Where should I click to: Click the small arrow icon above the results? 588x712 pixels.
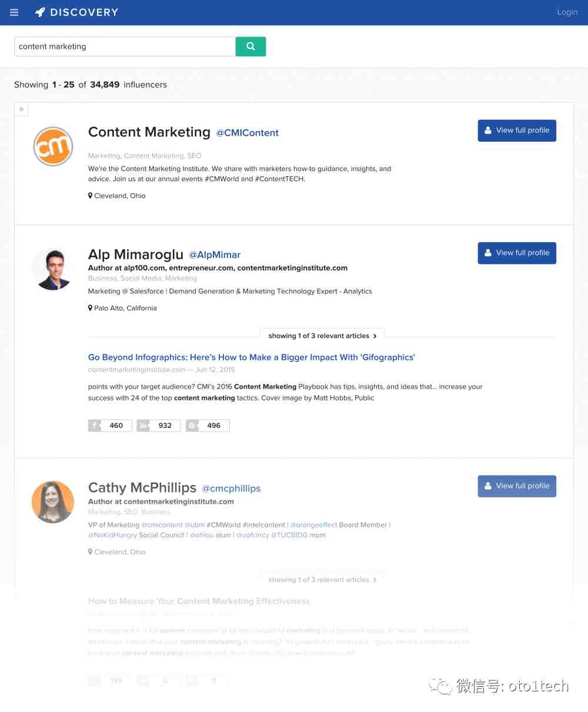[21, 109]
